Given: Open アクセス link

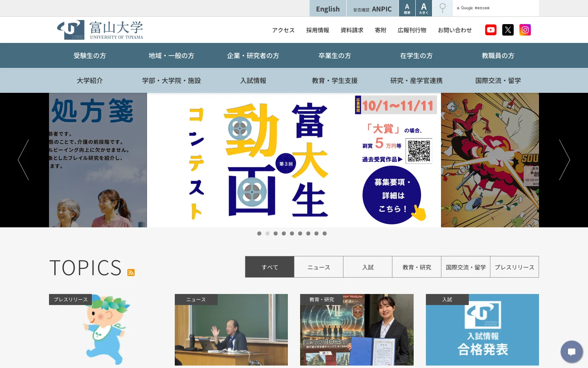Looking at the screenshot, I should coord(283,30).
